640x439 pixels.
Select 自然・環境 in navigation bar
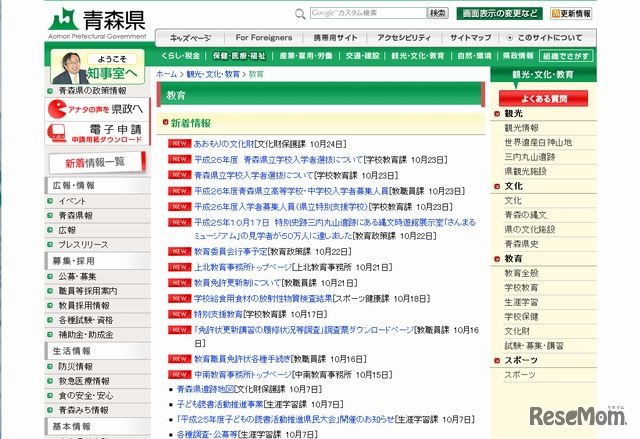[x=474, y=56]
